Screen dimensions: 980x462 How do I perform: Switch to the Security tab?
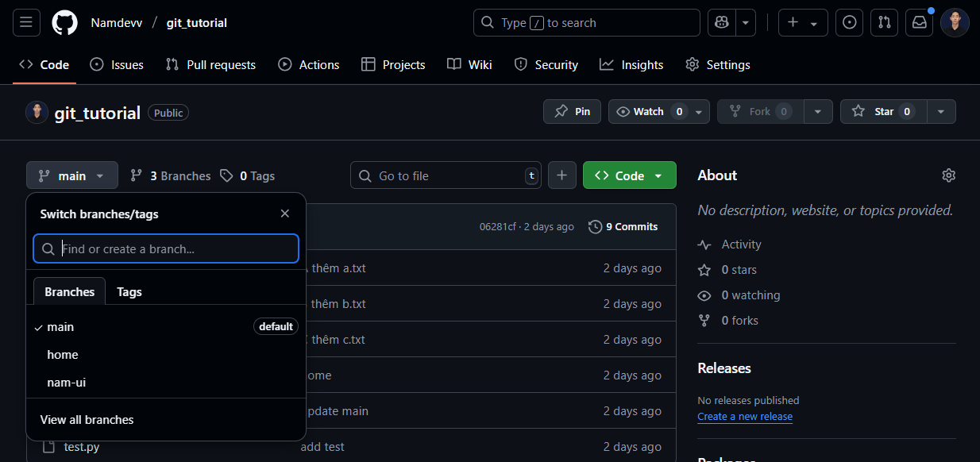pos(546,64)
